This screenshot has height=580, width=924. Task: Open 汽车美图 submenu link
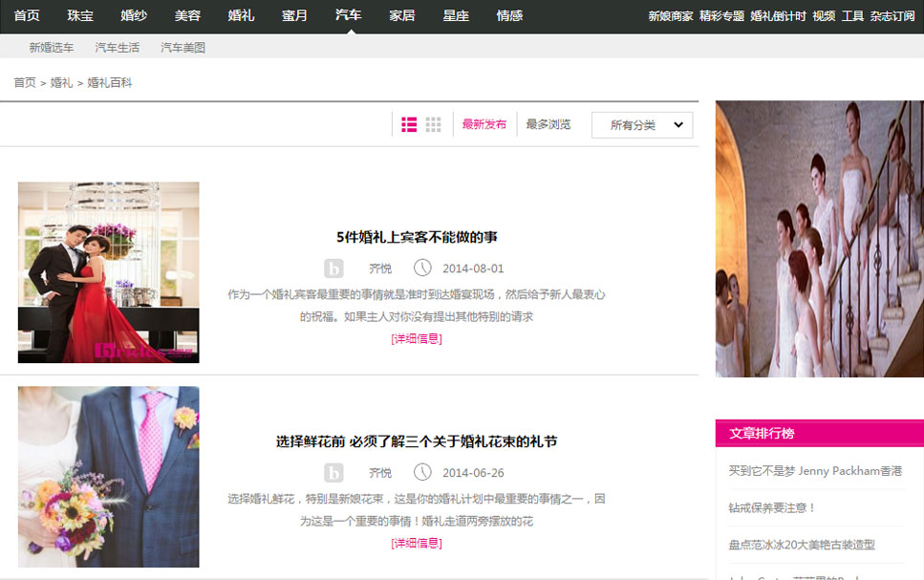pos(183,47)
